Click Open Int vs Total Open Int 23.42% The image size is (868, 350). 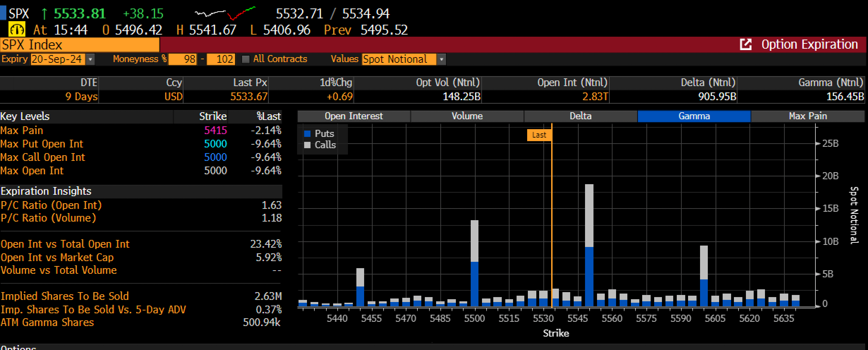pyautogui.click(x=266, y=244)
